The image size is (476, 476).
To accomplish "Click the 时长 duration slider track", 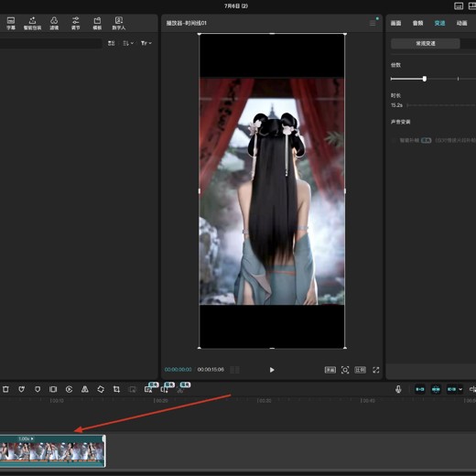I will [x=441, y=105].
